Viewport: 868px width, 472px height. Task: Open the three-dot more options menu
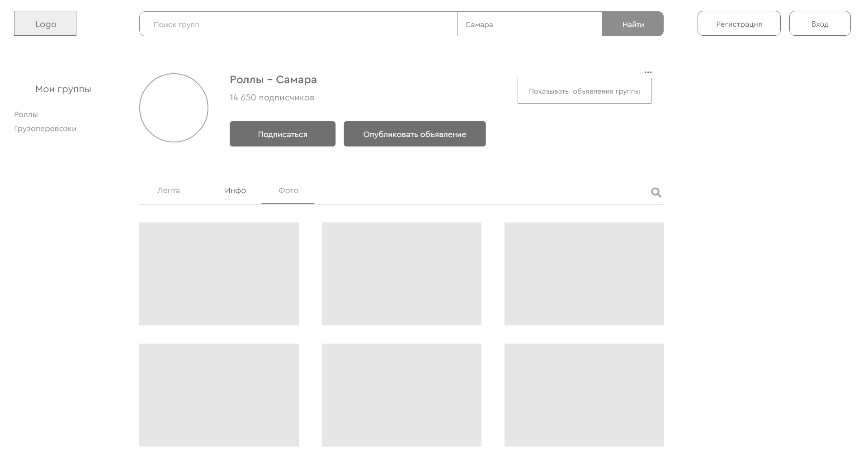point(648,72)
